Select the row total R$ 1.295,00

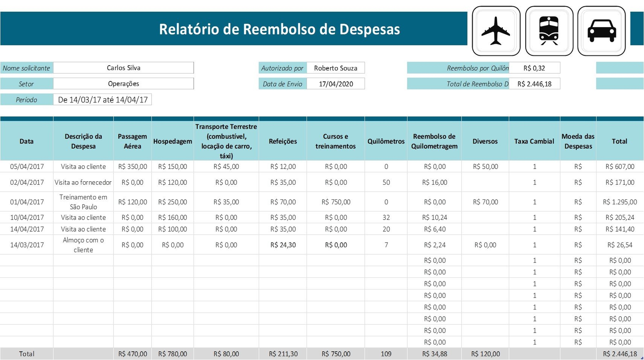[620, 202]
